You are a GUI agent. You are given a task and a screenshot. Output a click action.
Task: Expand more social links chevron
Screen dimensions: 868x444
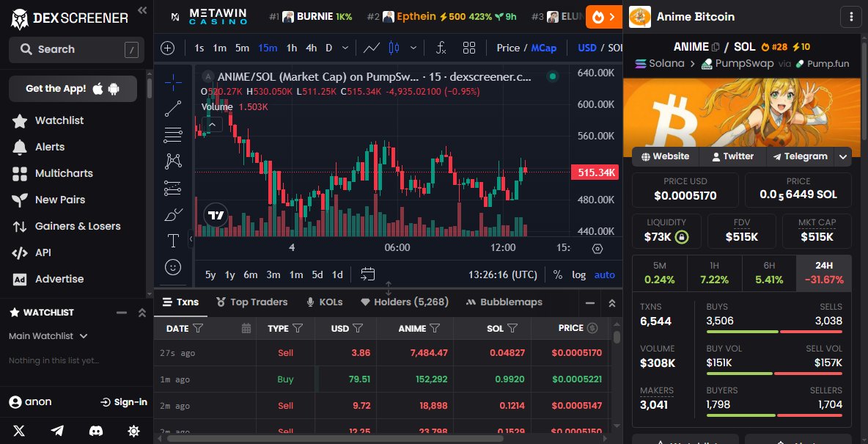[x=842, y=157]
